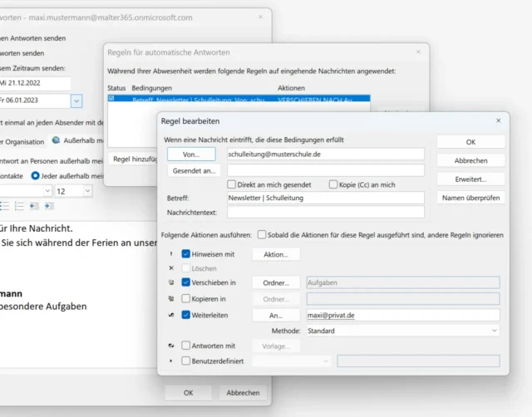532x417 pixels.
Task: Click the Erweitert... button
Action: click(470, 179)
